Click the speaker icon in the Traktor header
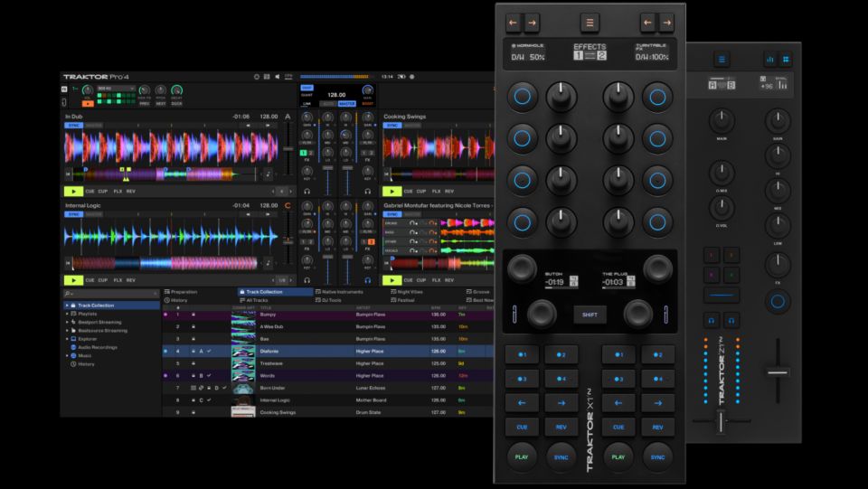The image size is (868, 489). tap(278, 77)
